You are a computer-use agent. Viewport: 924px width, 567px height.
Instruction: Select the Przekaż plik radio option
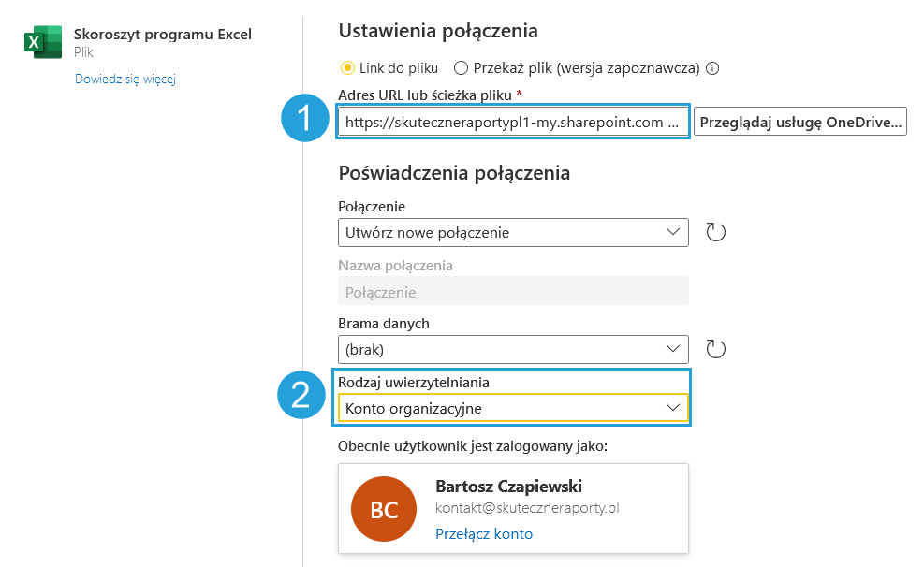(461, 68)
